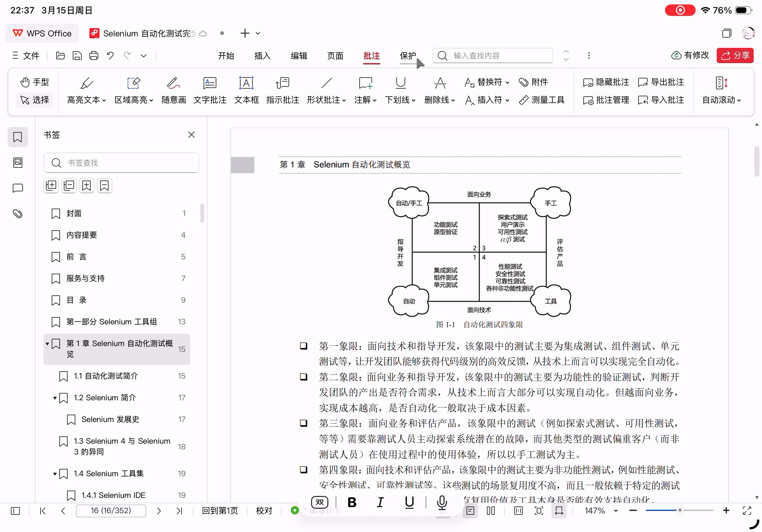Toggle the hand (手型) mode

click(34, 82)
